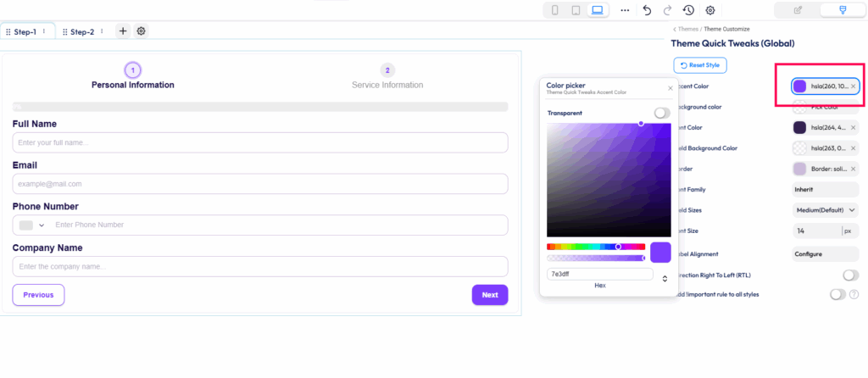Click the Font Color dark swatch
868x378 pixels.
click(799, 127)
